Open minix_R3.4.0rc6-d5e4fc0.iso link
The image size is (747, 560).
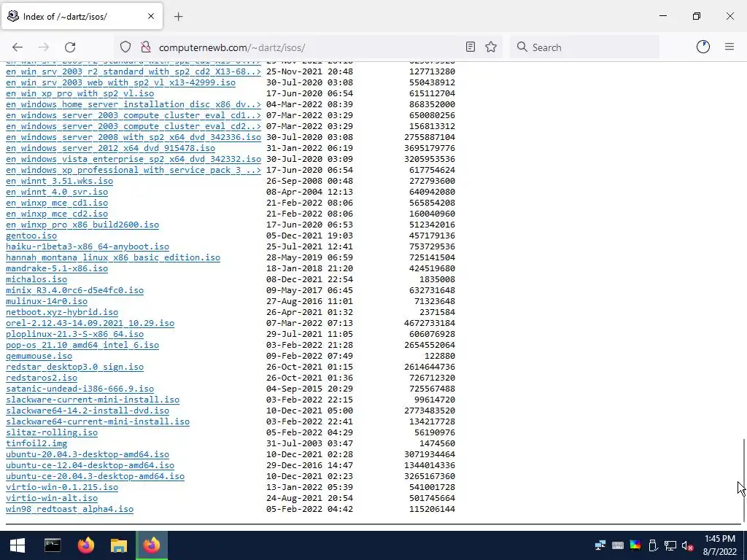pyautogui.click(x=74, y=290)
